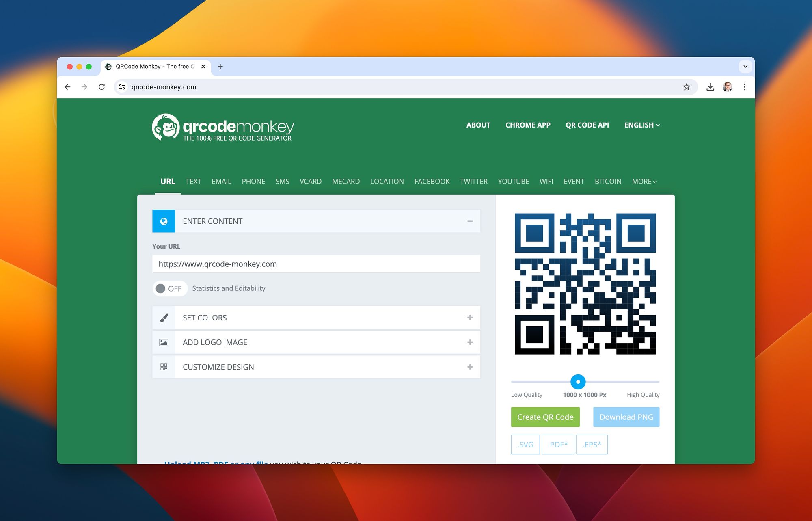Click the High Quality label
This screenshot has height=521, width=812.
point(643,395)
